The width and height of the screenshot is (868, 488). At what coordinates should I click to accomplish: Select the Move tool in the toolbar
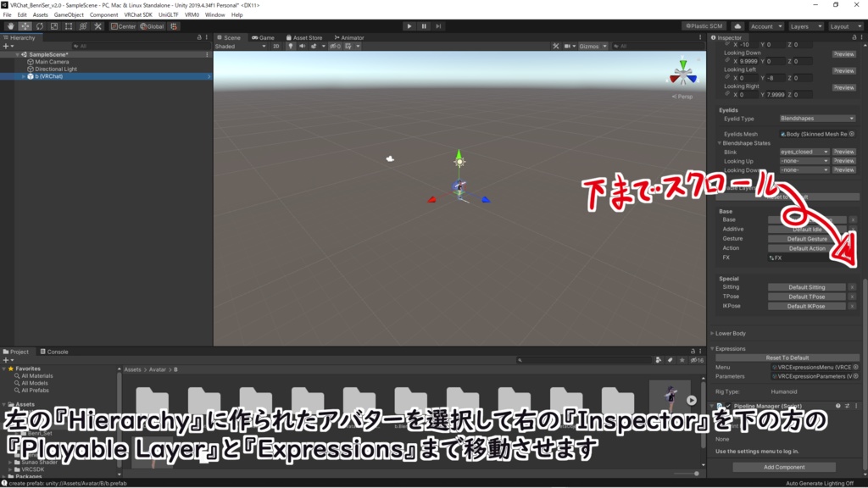click(x=25, y=26)
